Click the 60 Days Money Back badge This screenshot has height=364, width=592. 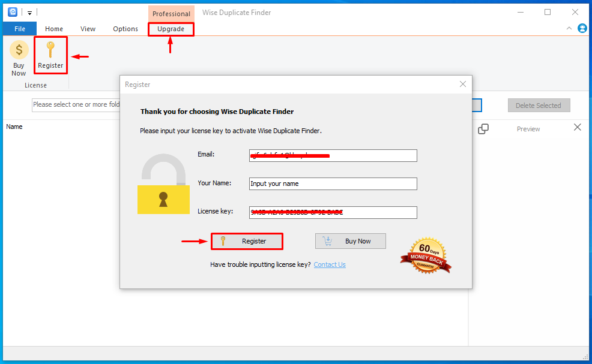[x=426, y=255]
